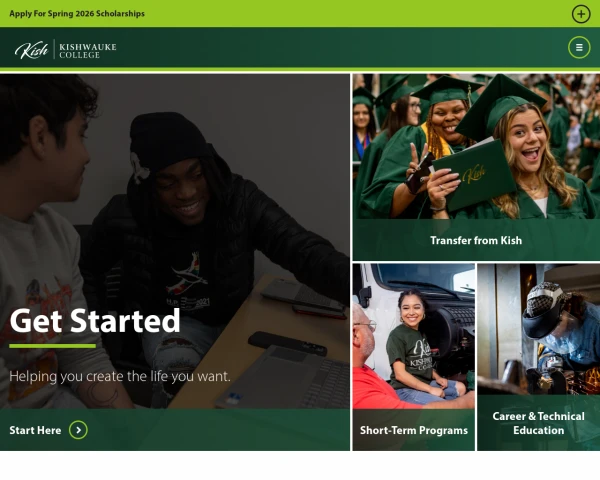Select the Start Here link text
Screen dimensions: 600x480
click(x=35, y=430)
